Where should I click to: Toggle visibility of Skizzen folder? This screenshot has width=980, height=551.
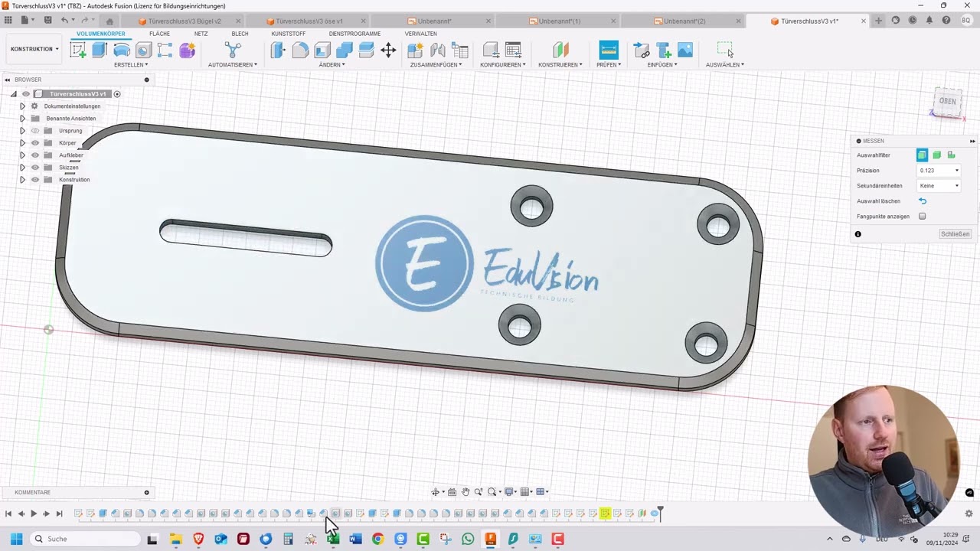[35, 168]
